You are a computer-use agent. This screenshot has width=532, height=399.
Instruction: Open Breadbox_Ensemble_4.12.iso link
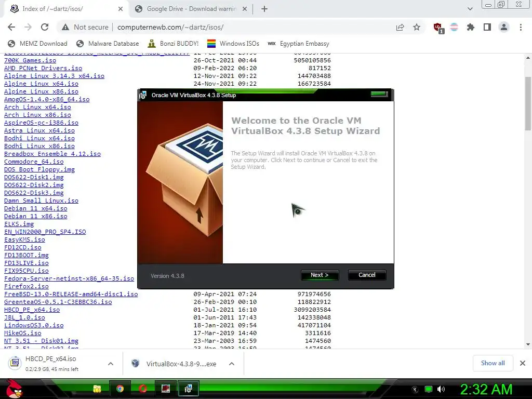[x=52, y=154]
